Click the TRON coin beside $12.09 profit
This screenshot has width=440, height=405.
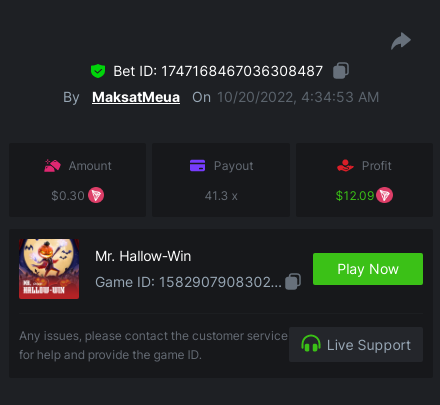pyautogui.click(x=384, y=195)
